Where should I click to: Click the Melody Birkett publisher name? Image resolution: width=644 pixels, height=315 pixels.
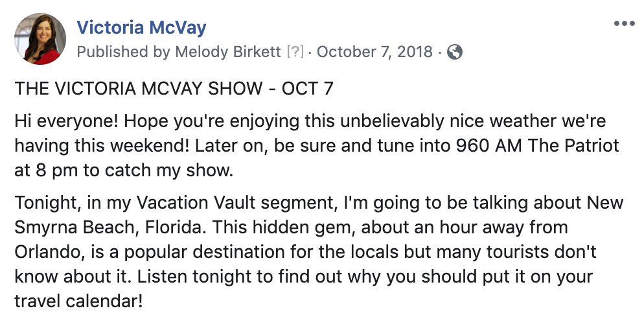coord(228,52)
